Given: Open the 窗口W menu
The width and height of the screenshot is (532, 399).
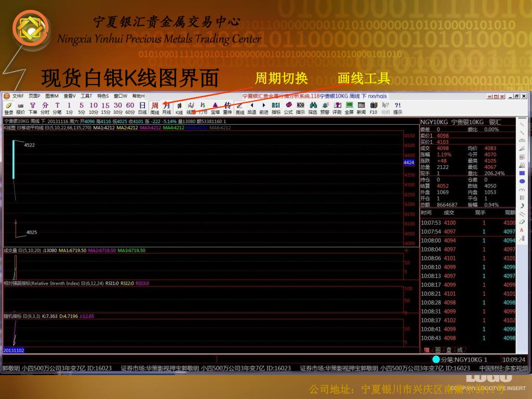Looking at the screenshot, I should pos(121,96).
